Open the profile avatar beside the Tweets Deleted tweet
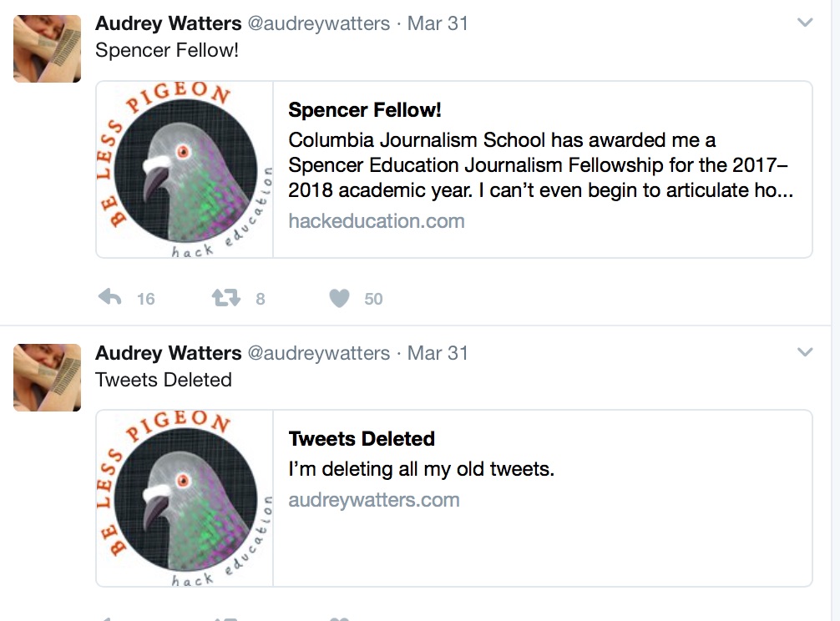This screenshot has height=621, width=840. 48,377
